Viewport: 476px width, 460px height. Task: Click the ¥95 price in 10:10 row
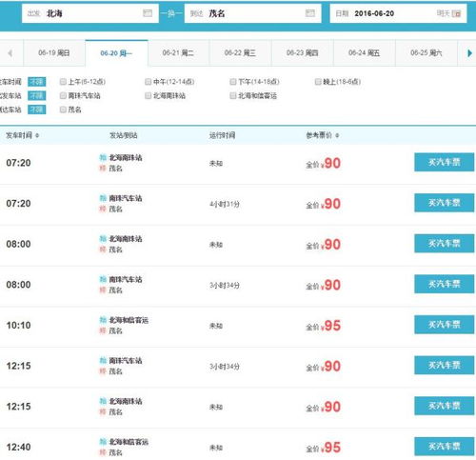click(330, 326)
